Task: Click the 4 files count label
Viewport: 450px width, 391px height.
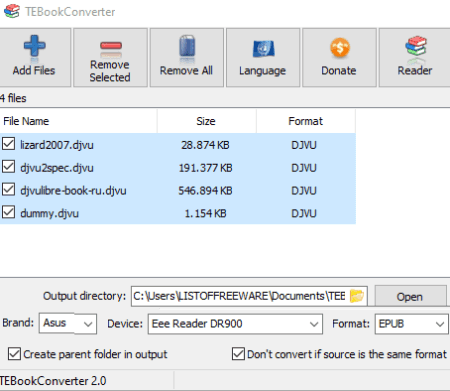Action: (13, 98)
